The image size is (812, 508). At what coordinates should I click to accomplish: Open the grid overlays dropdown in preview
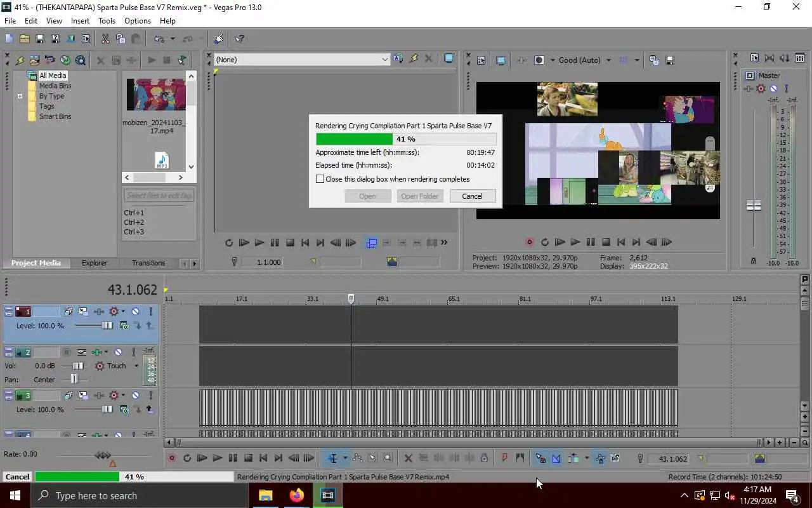point(637,60)
